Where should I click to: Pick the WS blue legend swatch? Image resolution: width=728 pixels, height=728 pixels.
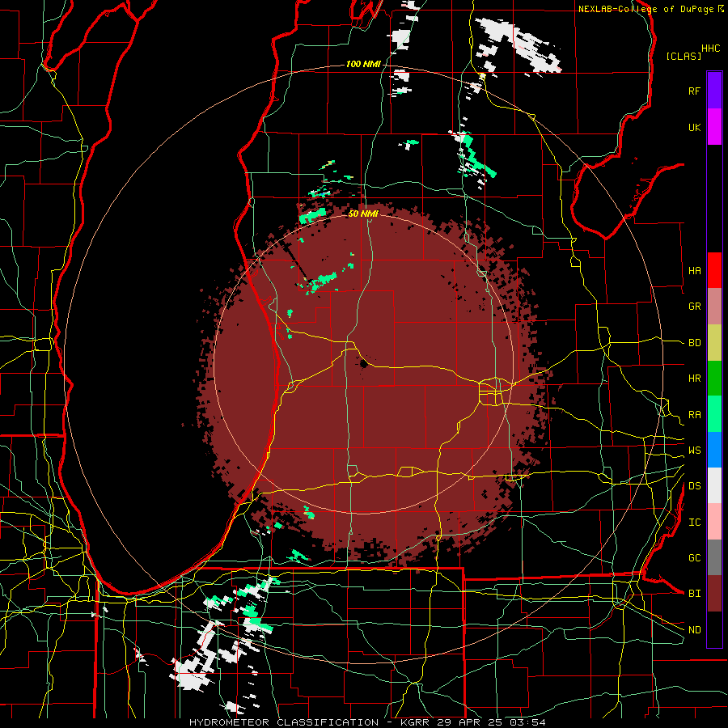point(714,450)
